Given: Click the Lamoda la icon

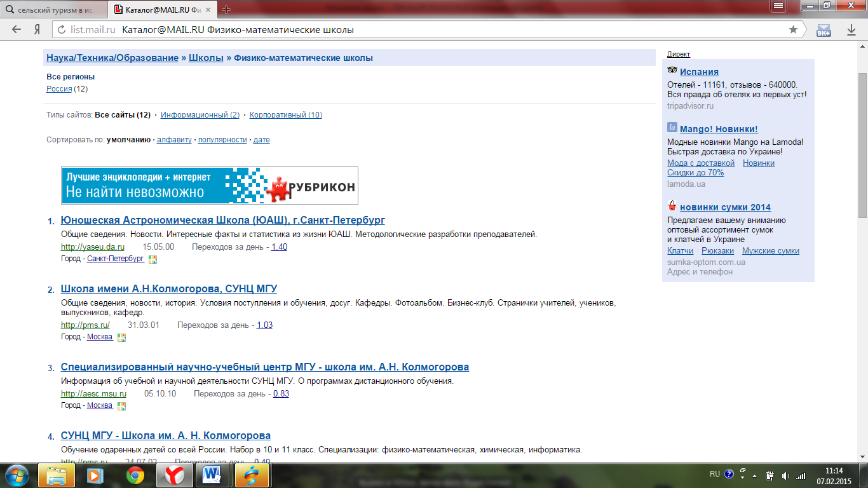Looking at the screenshot, I should pos(672,127).
